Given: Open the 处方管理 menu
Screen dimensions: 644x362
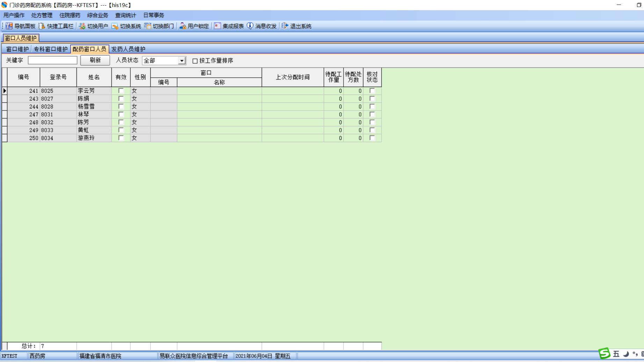Looking at the screenshot, I should [x=42, y=15].
